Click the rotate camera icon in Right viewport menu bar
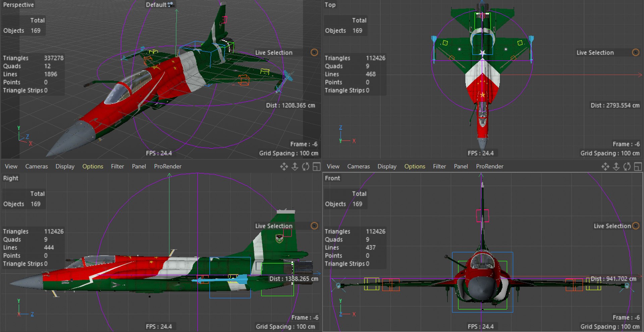Screen dimensions: 644x332 pos(305,167)
